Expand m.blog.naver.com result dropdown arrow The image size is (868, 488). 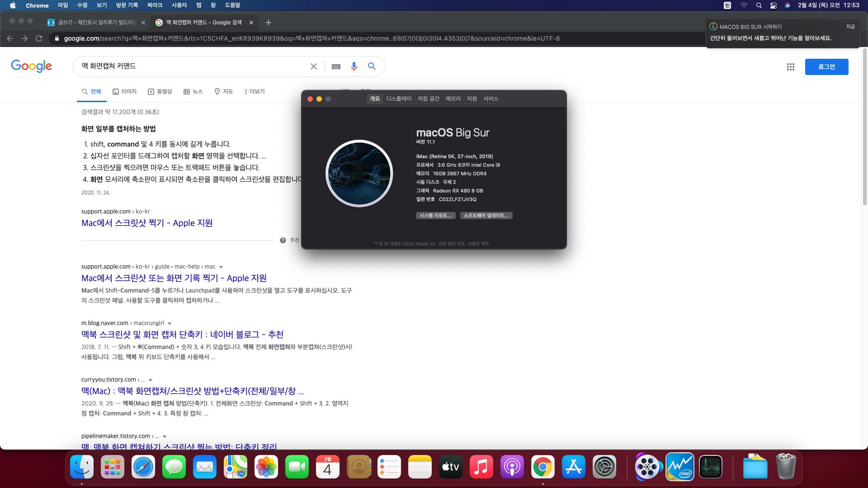(170, 324)
